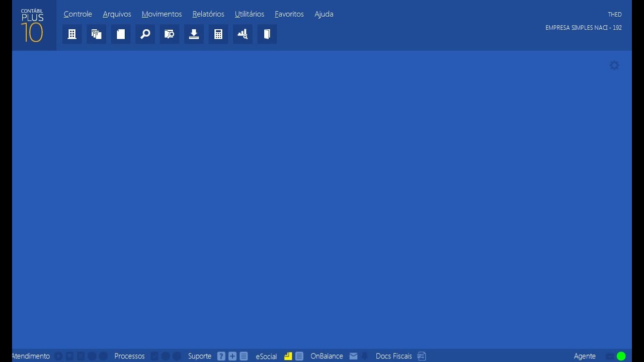Click the yellow eSocial icon
Screen dimensions: 644x362
pos(288,356)
